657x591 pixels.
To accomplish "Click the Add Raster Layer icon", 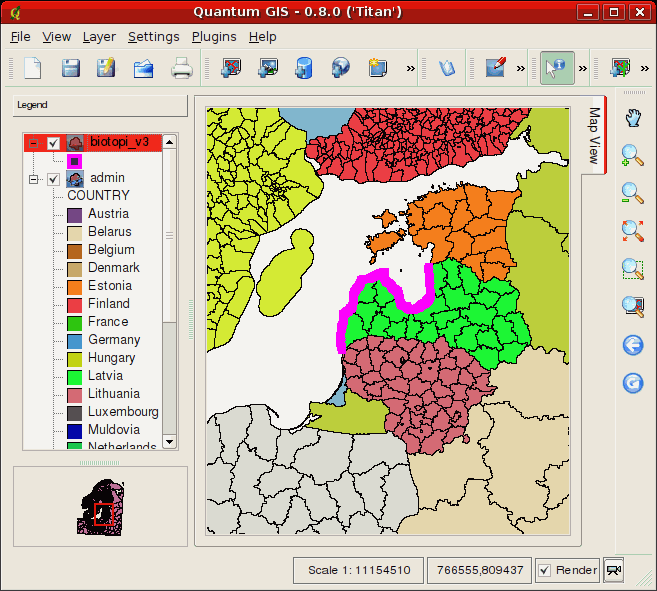I will click(268, 68).
